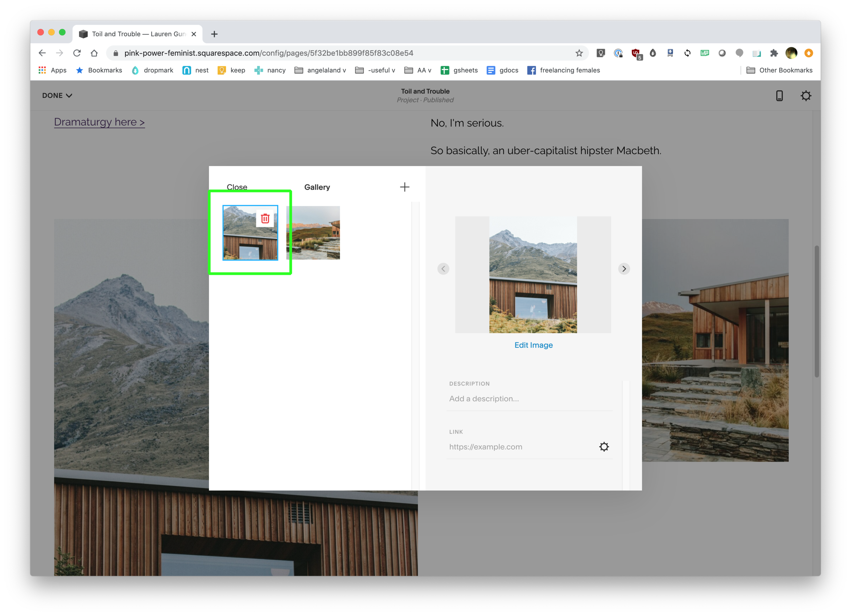The width and height of the screenshot is (851, 616).
Task: Open a new browser tab
Action: pyautogui.click(x=214, y=34)
